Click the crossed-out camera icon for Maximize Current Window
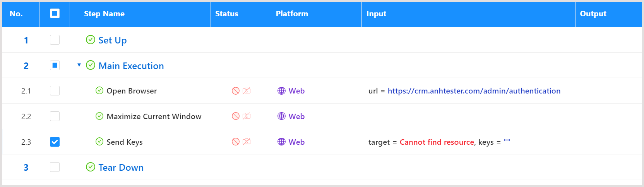 coord(247,116)
